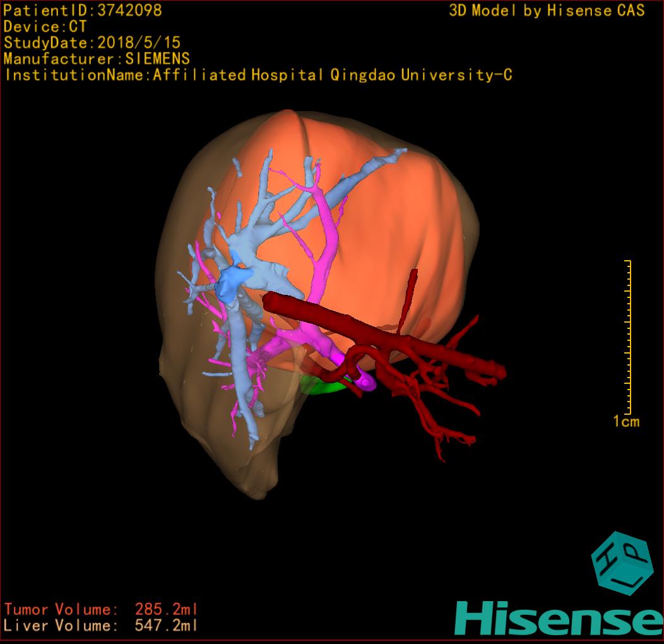Click the PatientID:3742098 text
This screenshot has width=664, height=644.
click(x=83, y=10)
